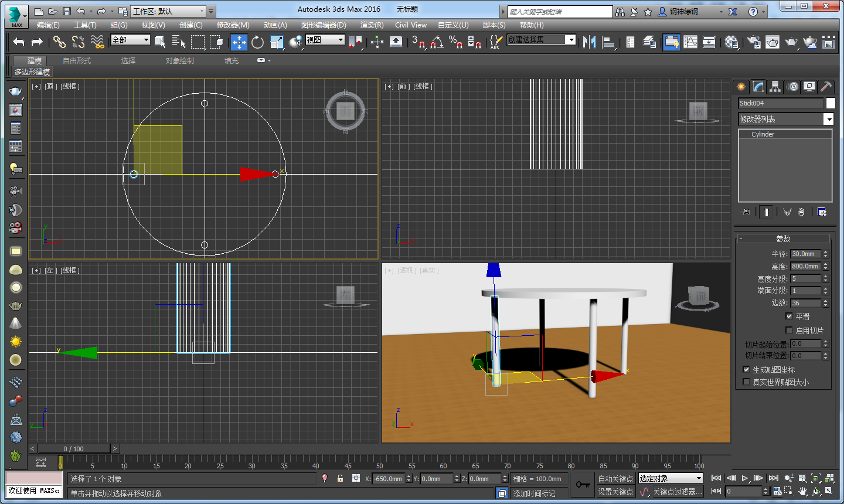844x504 pixels.
Task: Click the 自动关键点 button
Action: coord(615,479)
